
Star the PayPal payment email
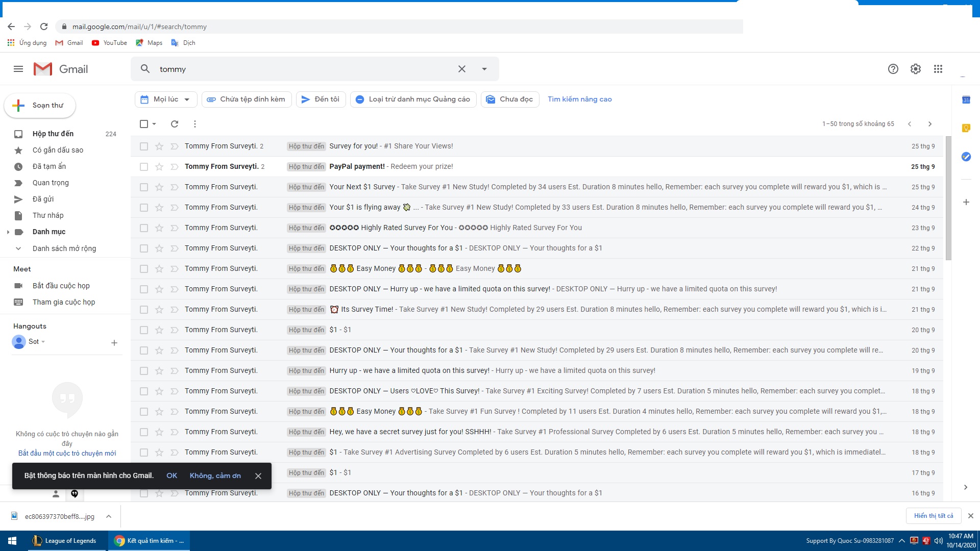[x=159, y=167]
